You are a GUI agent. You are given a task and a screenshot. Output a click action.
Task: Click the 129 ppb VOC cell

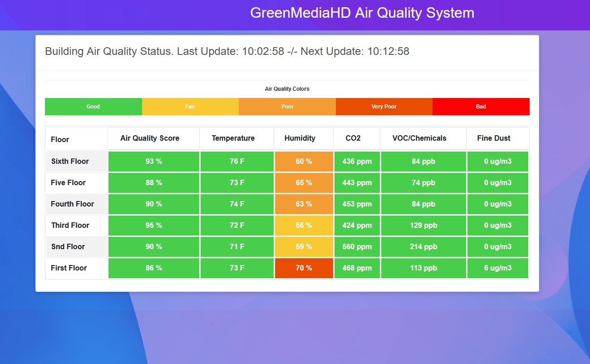pos(423,226)
